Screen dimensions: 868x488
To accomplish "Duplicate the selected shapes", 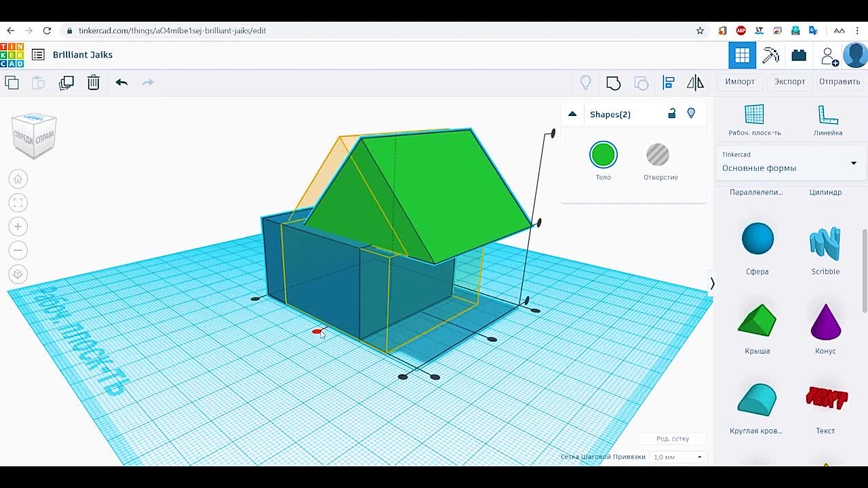I will tap(66, 82).
